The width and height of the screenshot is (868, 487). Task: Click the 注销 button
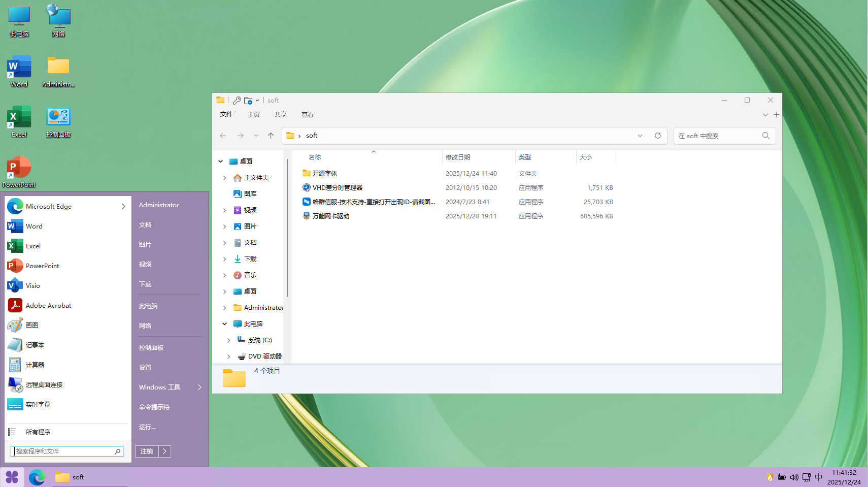pos(147,451)
